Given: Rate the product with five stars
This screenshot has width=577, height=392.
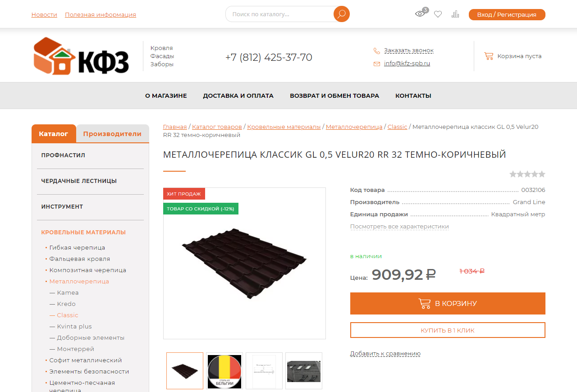Looking at the screenshot, I should click(x=542, y=174).
